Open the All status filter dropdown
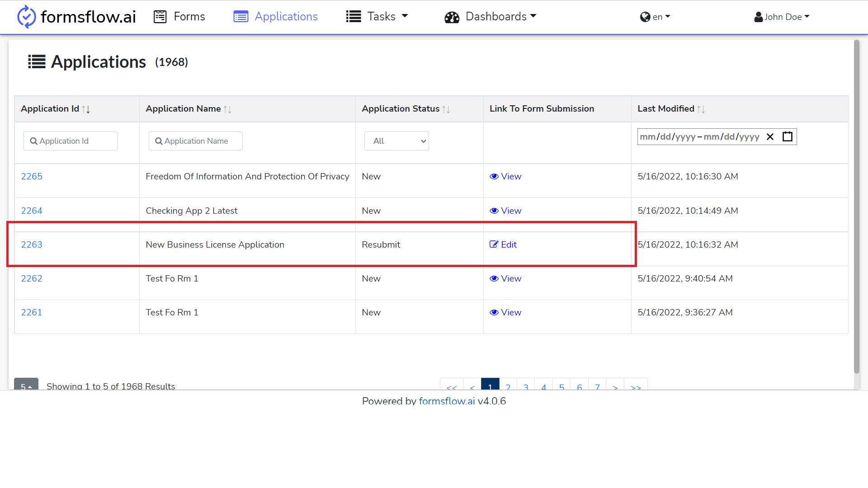The width and height of the screenshot is (868, 488). 396,141
